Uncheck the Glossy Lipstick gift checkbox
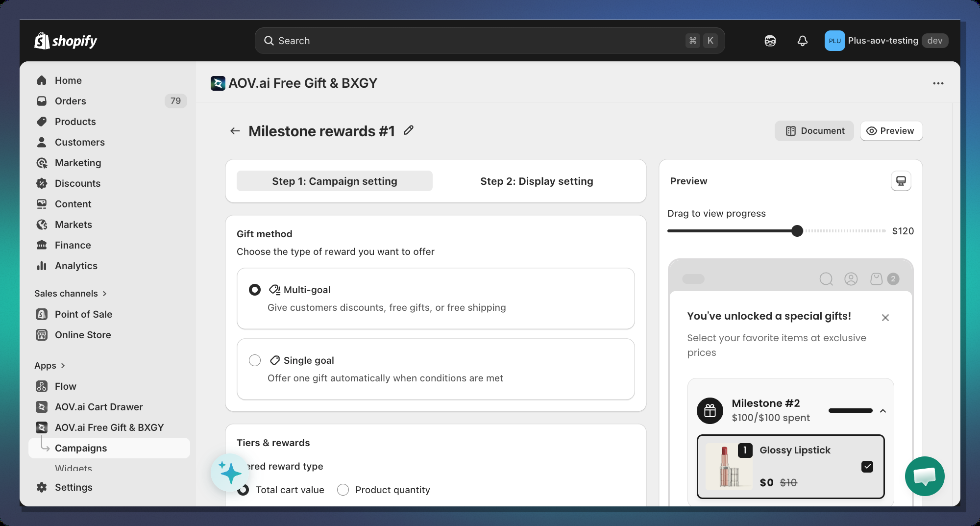 click(x=867, y=466)
